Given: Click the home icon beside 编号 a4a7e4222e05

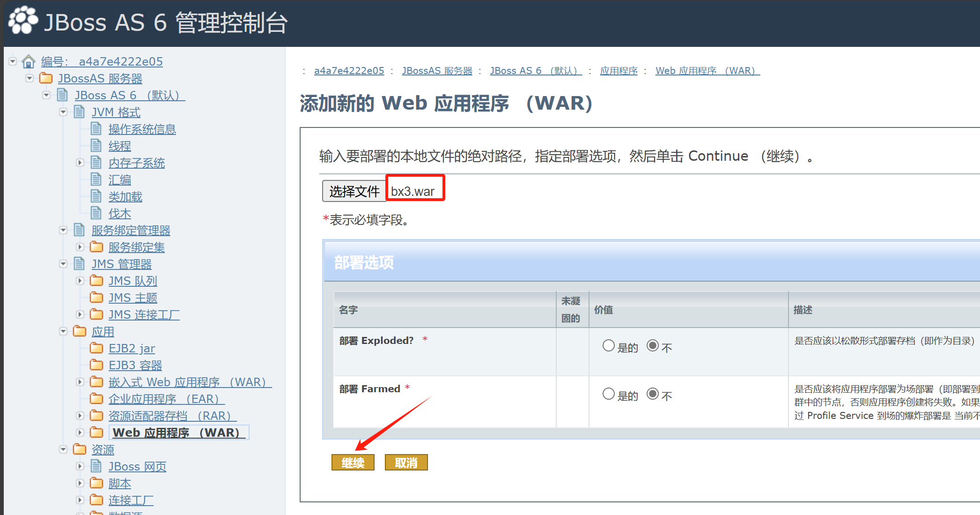Looking at the screenshot, I should (29, 61).
